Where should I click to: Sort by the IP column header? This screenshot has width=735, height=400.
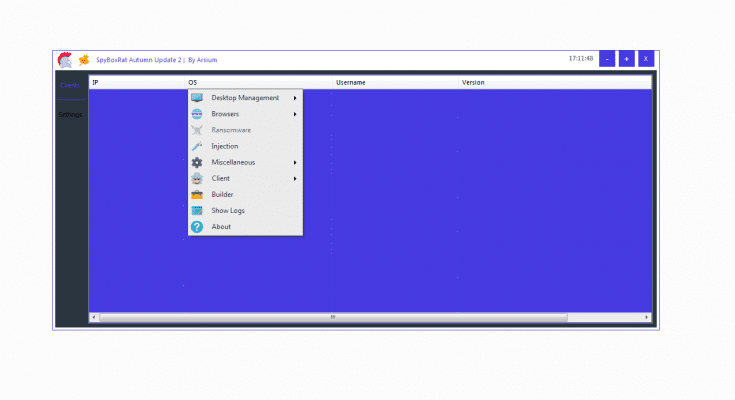coord(95,82)
